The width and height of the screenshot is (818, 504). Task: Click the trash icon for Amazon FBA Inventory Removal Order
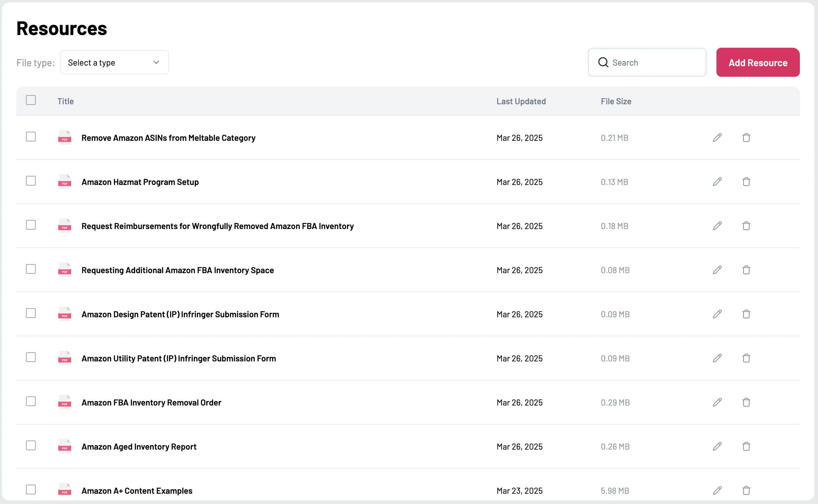tap(746, 402)
